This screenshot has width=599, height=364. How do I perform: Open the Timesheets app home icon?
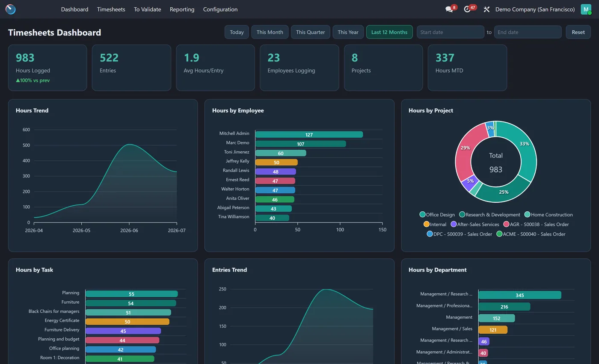(x=11, y=9)
